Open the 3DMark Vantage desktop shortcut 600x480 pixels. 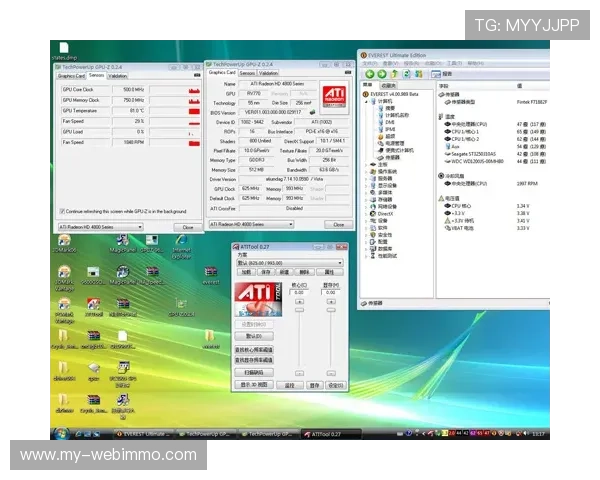[64, 278]
